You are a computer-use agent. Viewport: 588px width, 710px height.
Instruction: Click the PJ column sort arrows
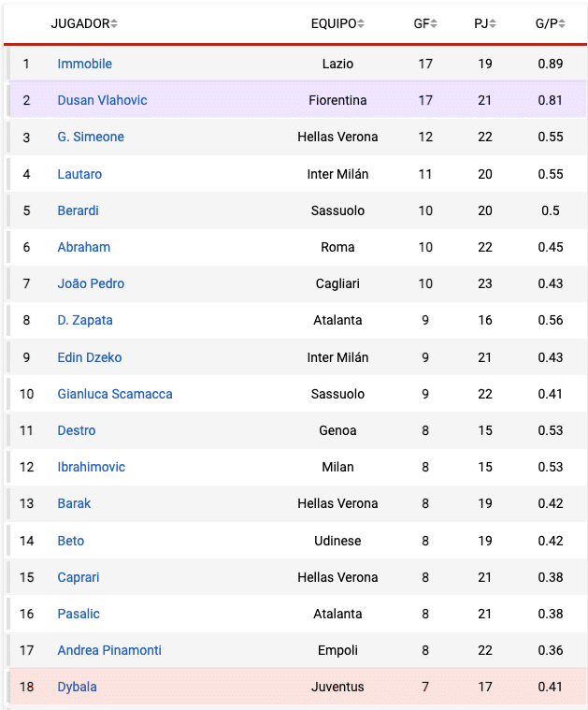[493, 23]
